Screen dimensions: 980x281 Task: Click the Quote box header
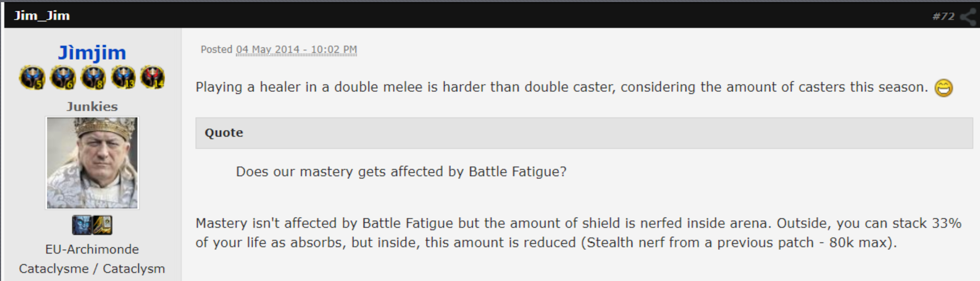(584, 133)
